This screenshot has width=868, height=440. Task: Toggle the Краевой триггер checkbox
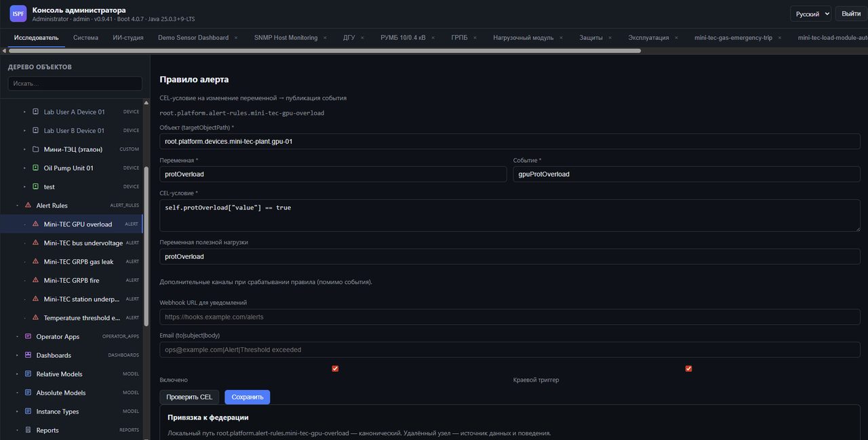(689, 369)
